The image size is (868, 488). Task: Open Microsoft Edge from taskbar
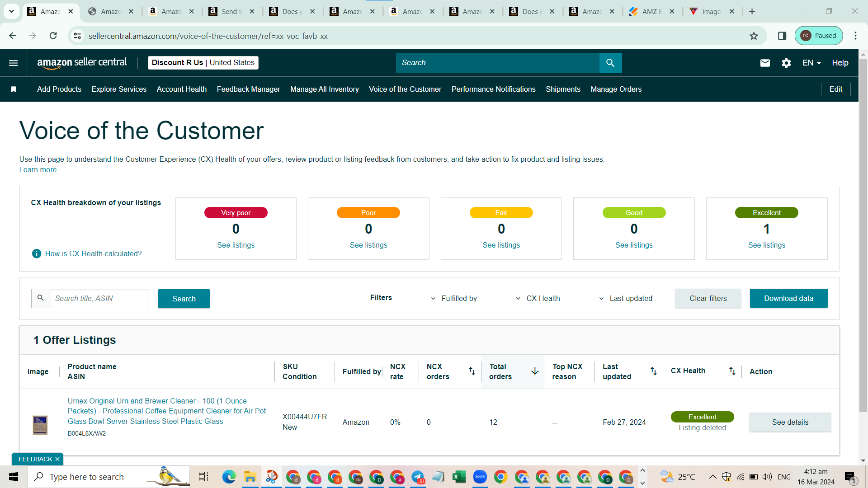229,477
